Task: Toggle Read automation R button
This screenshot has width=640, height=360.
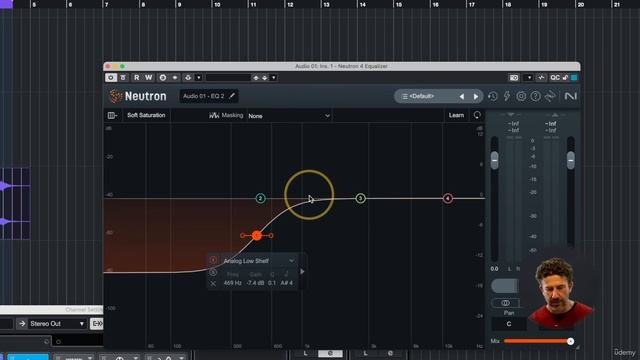Action: coord(136,78)
